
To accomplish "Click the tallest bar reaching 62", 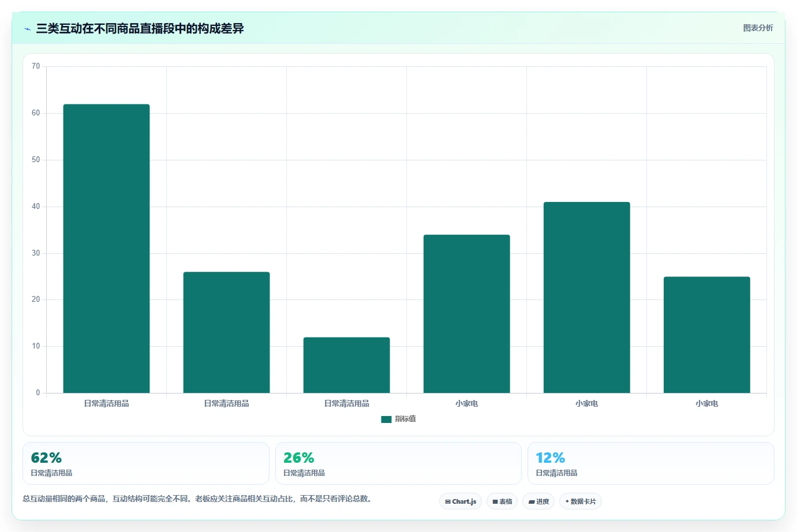I will (x=106, y=249).
